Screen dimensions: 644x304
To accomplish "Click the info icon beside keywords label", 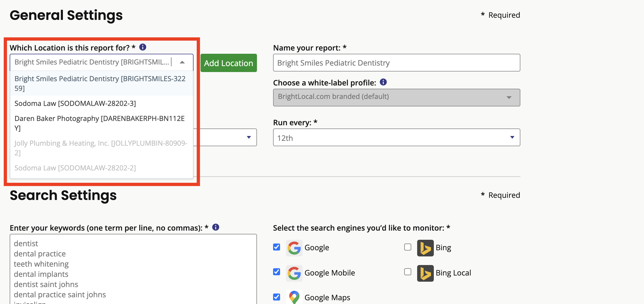I will pos(216,227).
